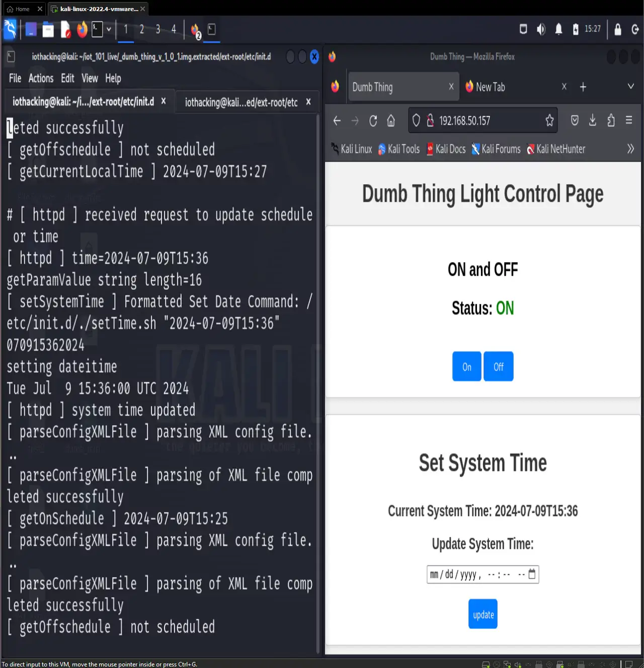
Task: Open the text editor from the taskbar
Action: click(65, 30)
